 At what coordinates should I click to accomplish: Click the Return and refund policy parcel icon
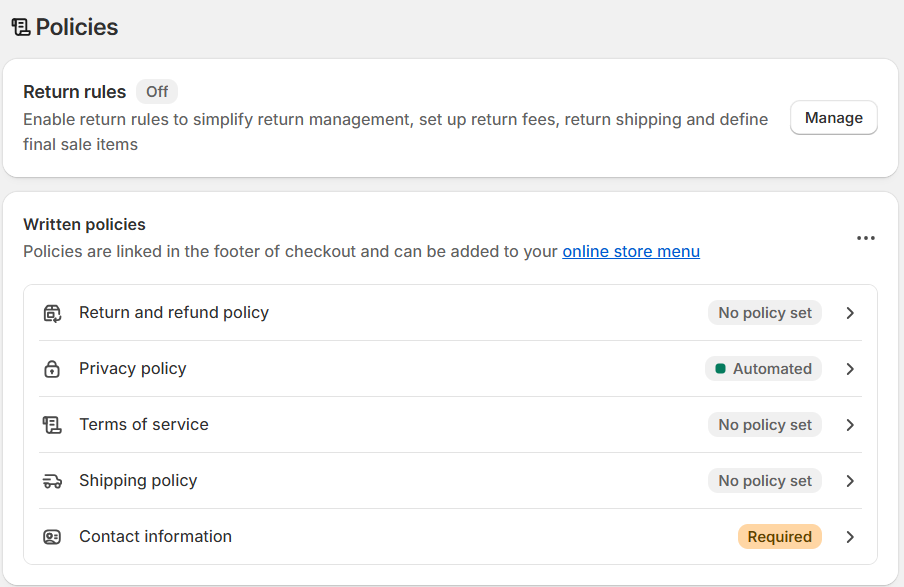pos(51,312)
